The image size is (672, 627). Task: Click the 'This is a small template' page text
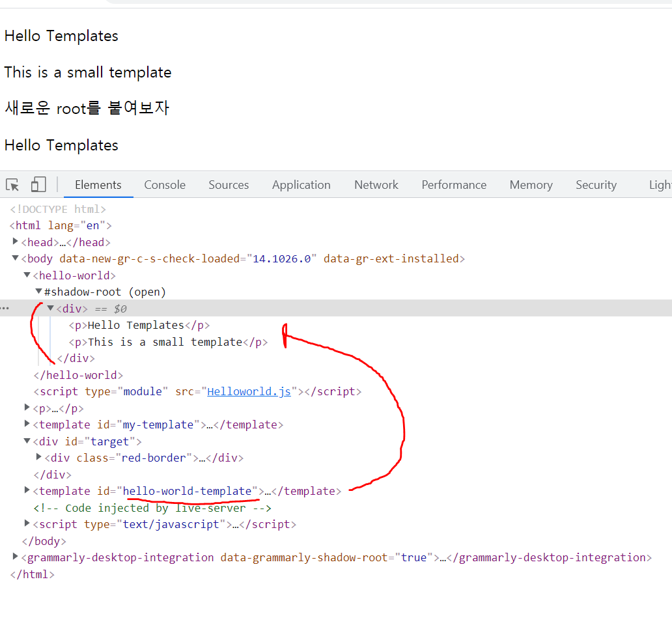[88, 72]
